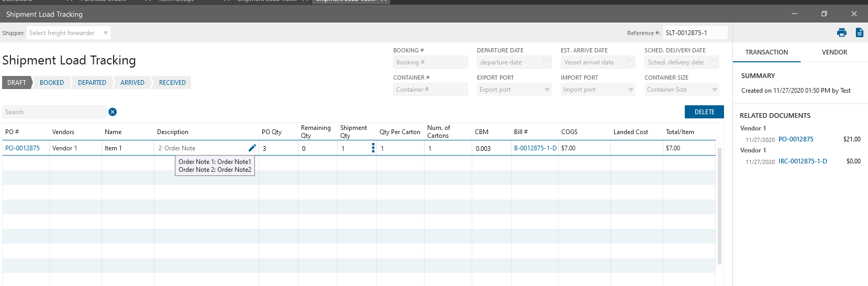This screenshot has width=868, height=286.
Task: Open the PO-0012875 link in table row
Action: [23, 148]
